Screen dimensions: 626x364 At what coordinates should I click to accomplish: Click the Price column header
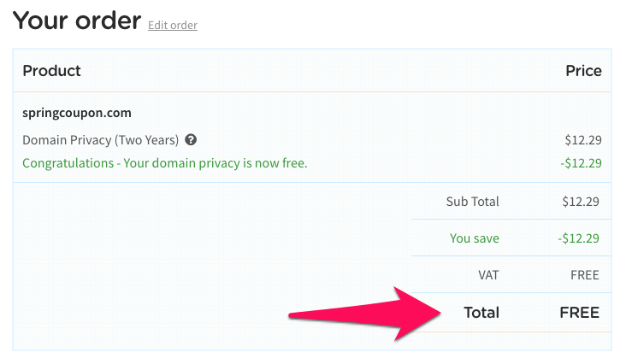pyautogui.click(x=583, y=71)
